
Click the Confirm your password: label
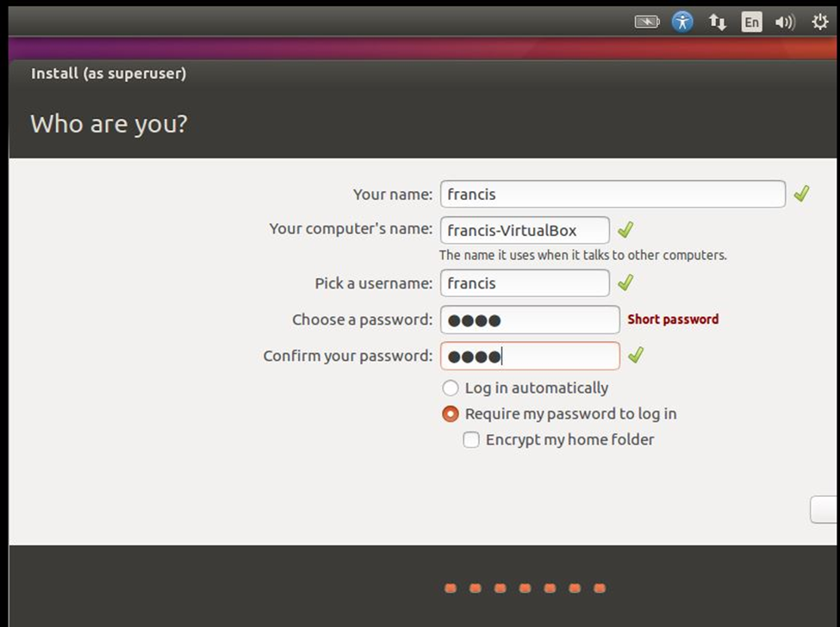point(348,356)
